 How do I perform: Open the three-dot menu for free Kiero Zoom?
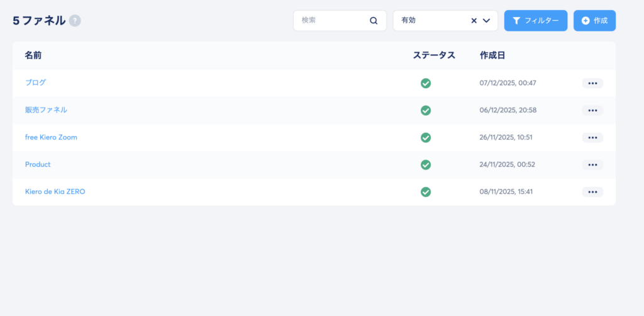592,137
